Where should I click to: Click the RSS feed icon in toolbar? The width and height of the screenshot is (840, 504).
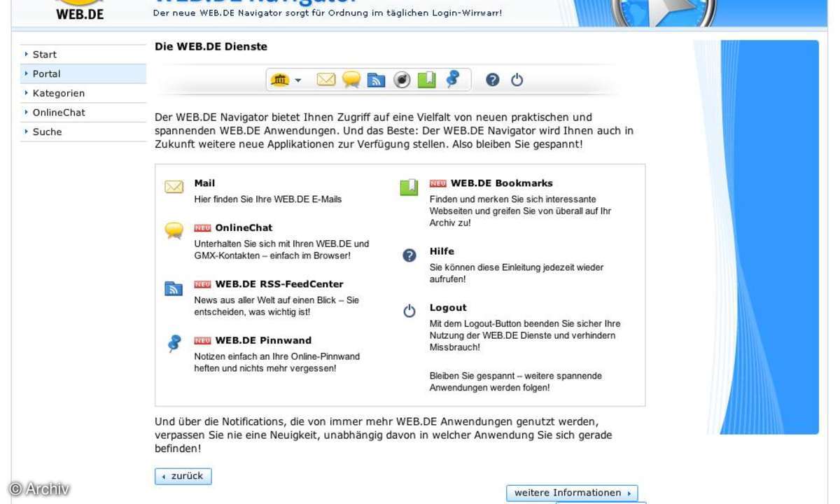377,80
